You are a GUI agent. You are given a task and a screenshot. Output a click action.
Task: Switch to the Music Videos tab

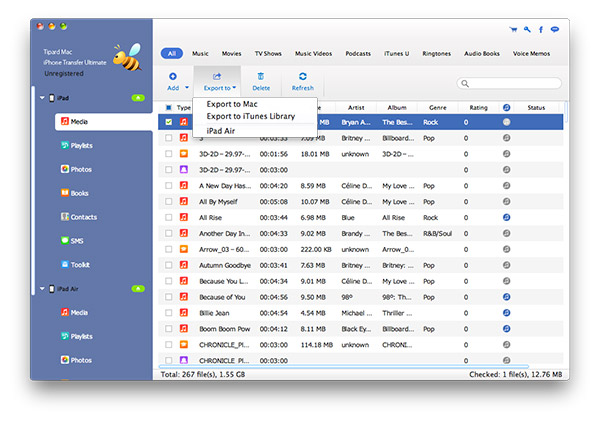(x=313, y=54)
